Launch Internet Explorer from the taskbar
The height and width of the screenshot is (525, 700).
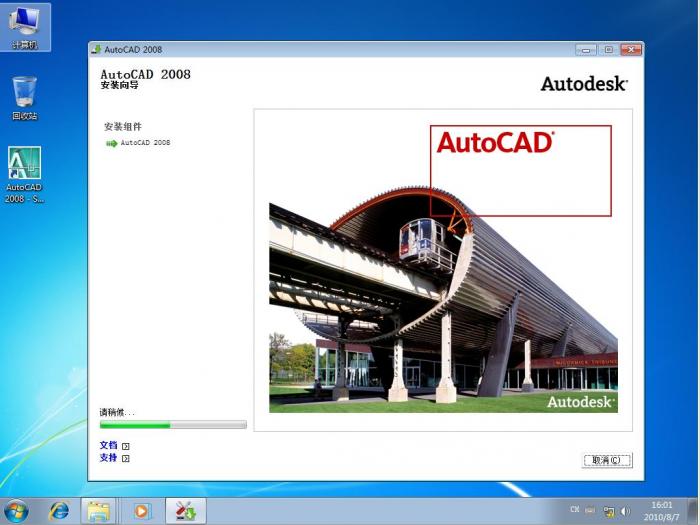60,510
